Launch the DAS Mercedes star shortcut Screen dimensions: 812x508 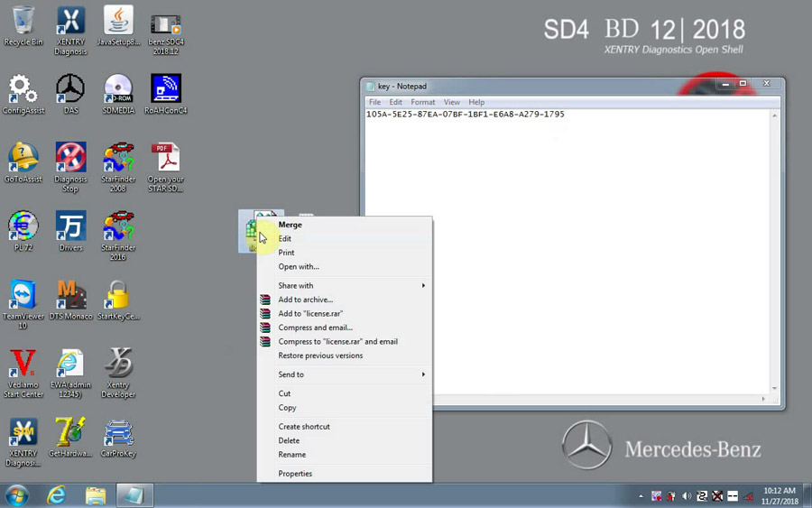(70, 94)
